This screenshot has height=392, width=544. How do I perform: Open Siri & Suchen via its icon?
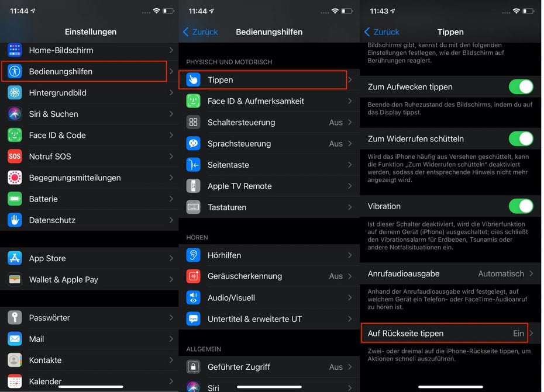point(15,114)
